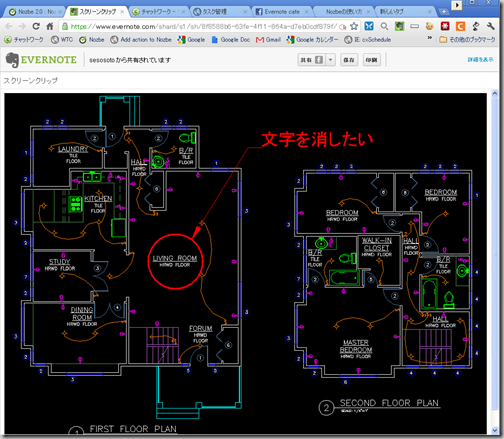
Task: Open the Google カレンダー bookmark
Action: point(312,40)
